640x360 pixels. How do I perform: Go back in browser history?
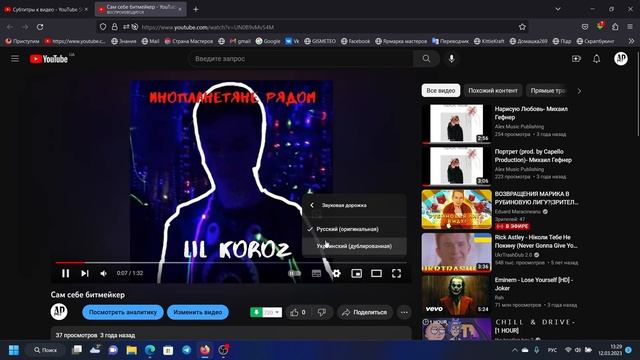click(x=10, y=27)
